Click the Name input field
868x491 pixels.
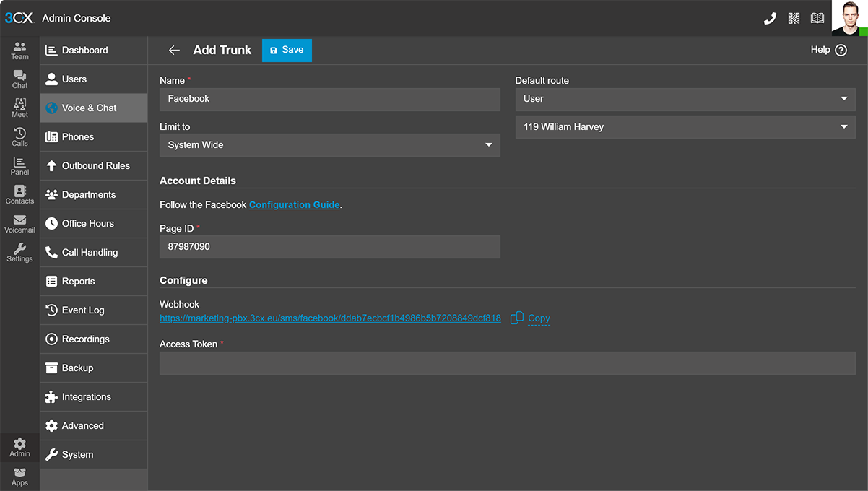click(x=330, y=99)
